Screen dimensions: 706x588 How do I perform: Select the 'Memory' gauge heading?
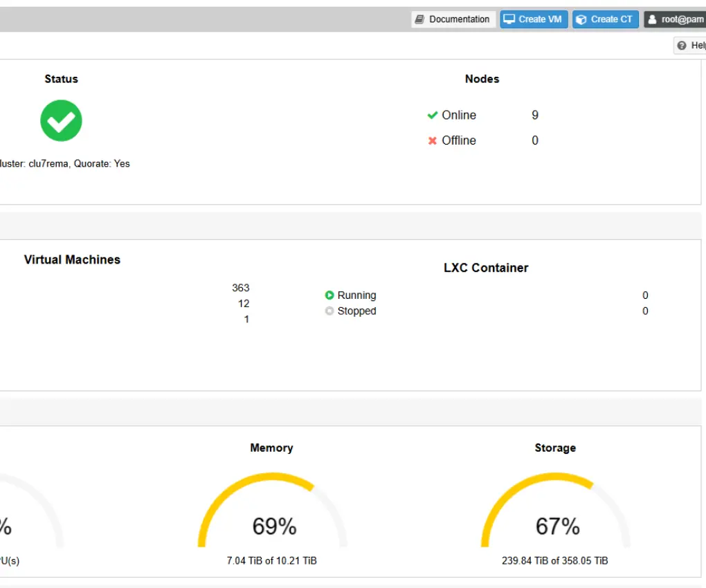click(271, 448)
